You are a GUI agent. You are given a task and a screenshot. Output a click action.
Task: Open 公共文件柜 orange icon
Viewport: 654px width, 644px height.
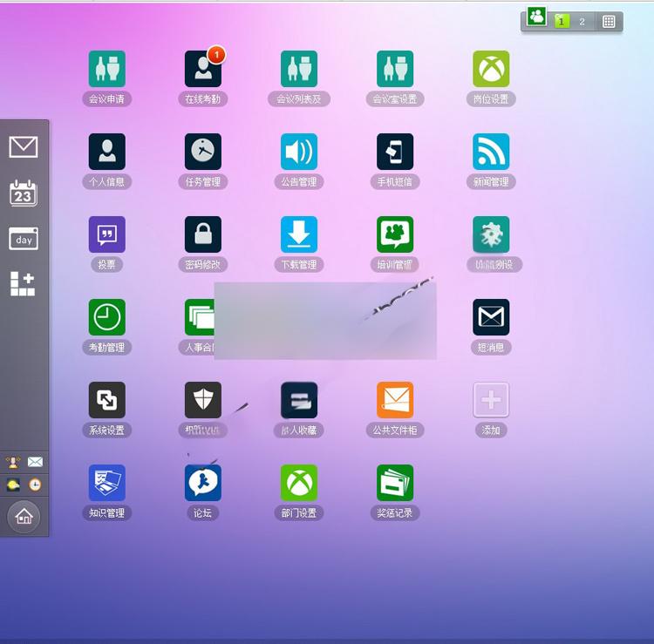[x=395, y=400]
